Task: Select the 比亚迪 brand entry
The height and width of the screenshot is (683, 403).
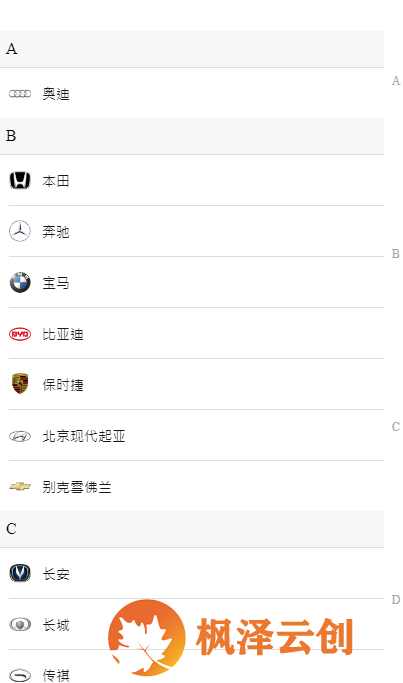Action: click(196, 334)
